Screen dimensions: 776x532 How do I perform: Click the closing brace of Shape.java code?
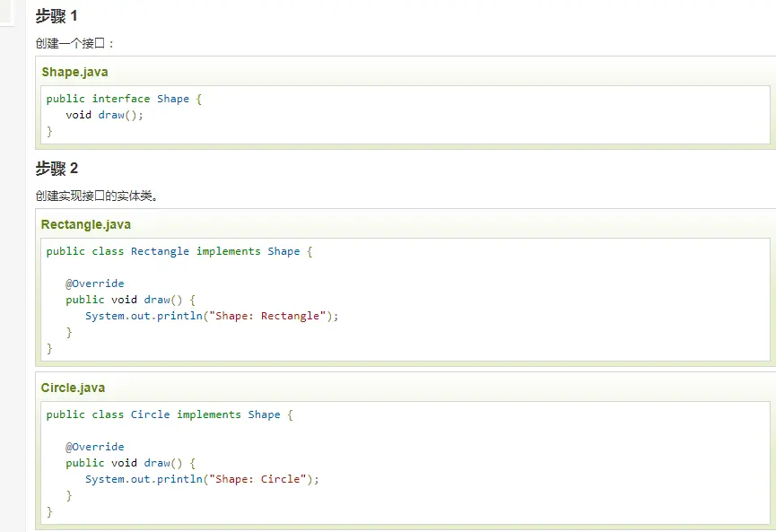[x=49, y=131]
